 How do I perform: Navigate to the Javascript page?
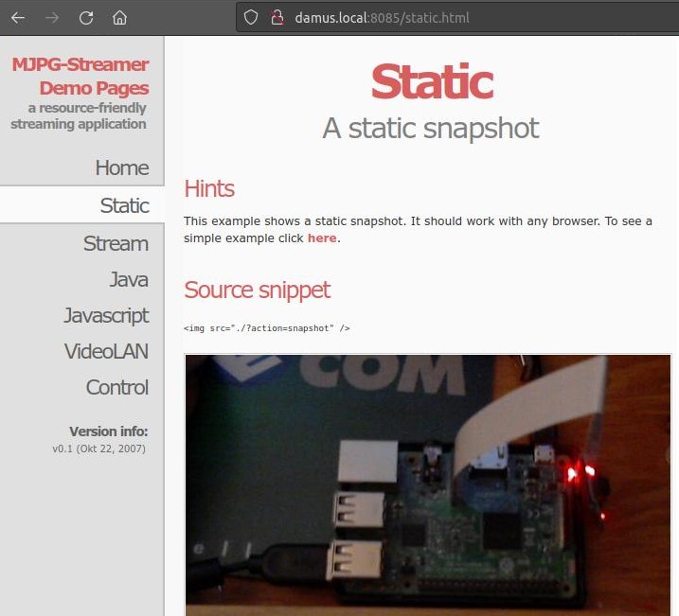point(106,315)
